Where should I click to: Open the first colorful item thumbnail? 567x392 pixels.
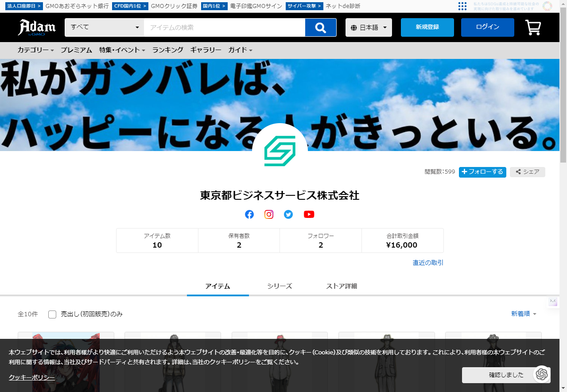pos(66,362)
